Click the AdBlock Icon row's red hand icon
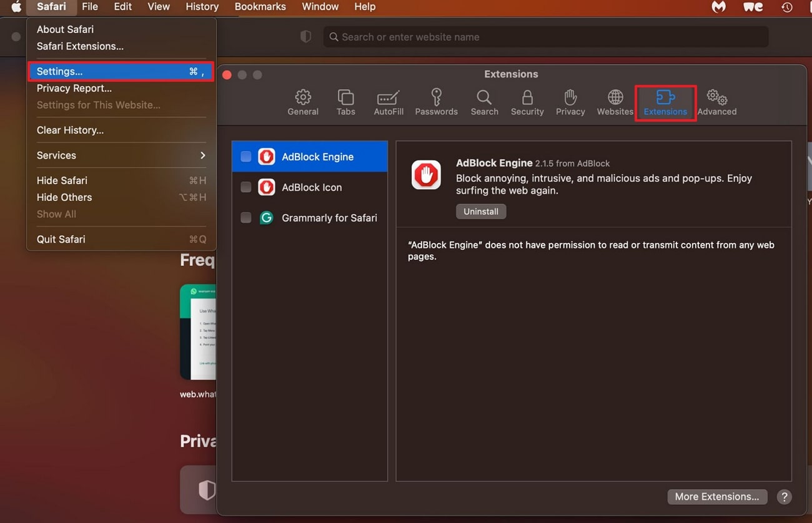This screenshot has width=812, height=523. 267,187
